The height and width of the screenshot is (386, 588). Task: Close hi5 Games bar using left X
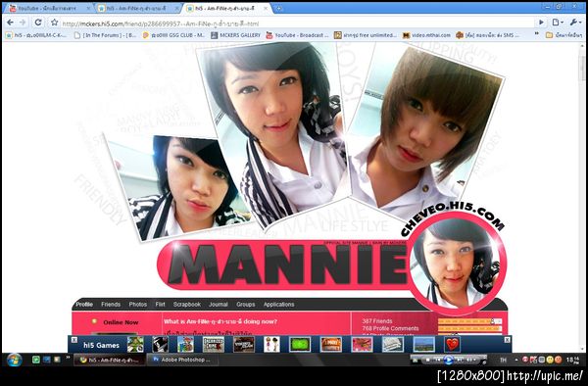tap(74, 340)
